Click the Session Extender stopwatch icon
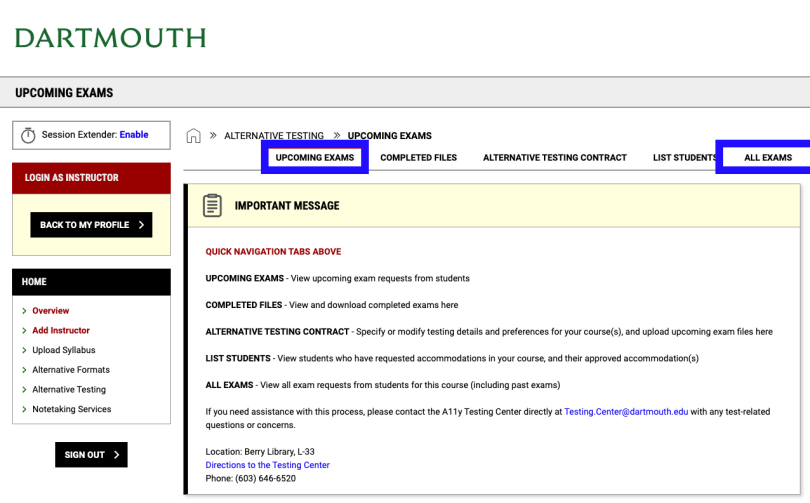This screenshot has height=503, width=810. 28,135
